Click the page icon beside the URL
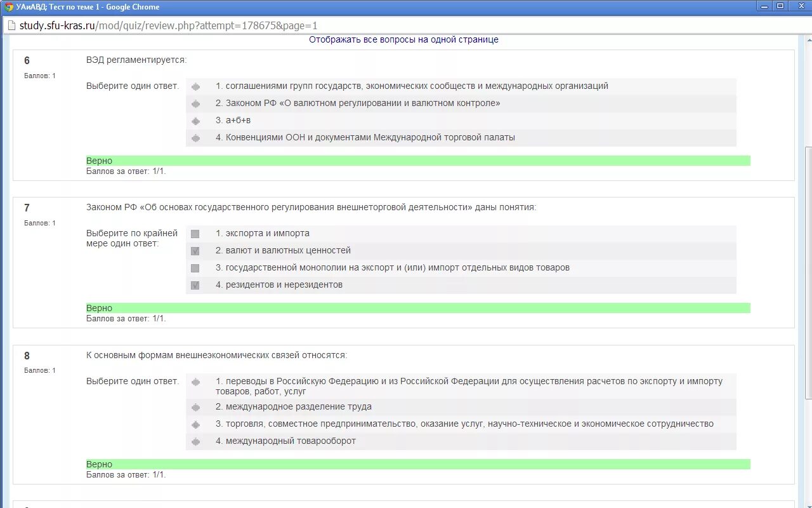 [10, 26]
